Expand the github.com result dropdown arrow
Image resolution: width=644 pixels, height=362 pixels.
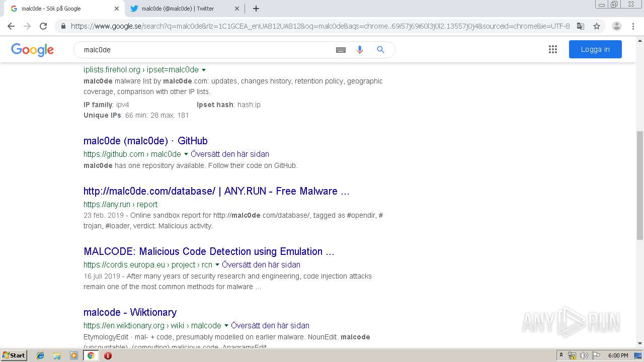pos(186,154)
